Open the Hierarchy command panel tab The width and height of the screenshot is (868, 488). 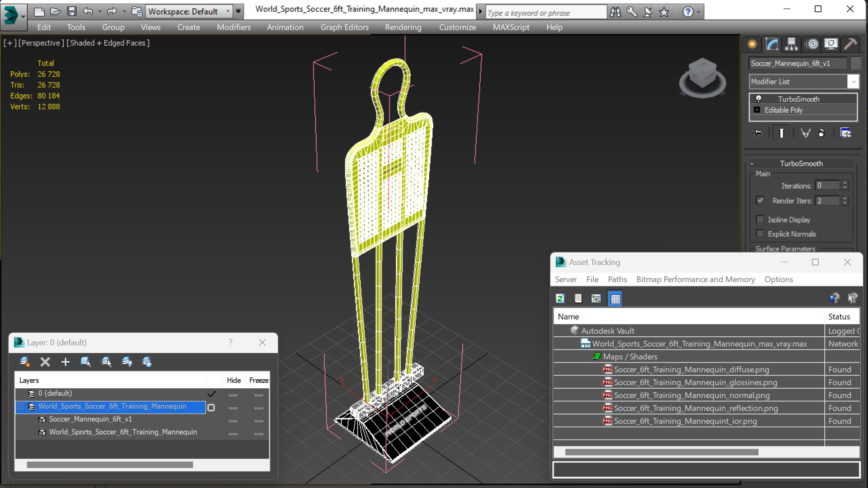pyautogui.click(x=791, y=44)
